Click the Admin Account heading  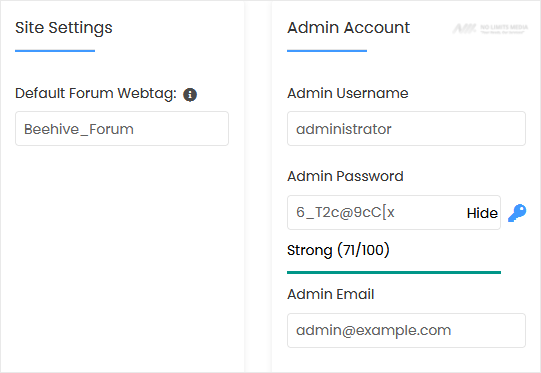click(348, 28)
